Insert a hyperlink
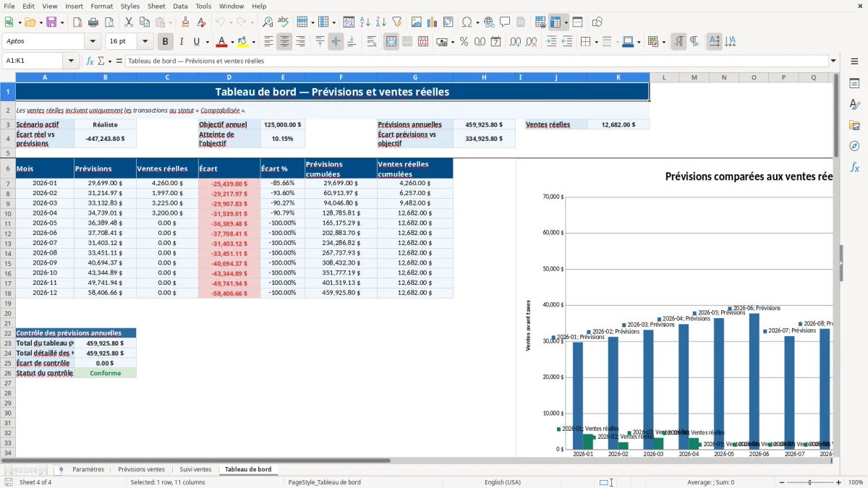868x488 pixels. pyautogui.click(x=489, y=22)
